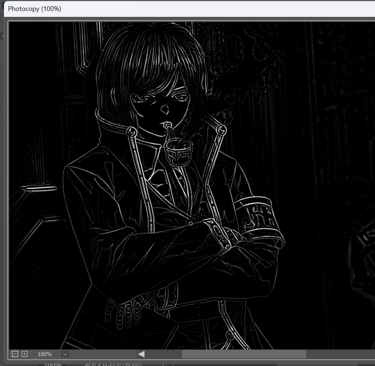Open the 100% zoom level dropdown
The width and height of the screenshot is (375, 366).
click(x=65, y=354)
